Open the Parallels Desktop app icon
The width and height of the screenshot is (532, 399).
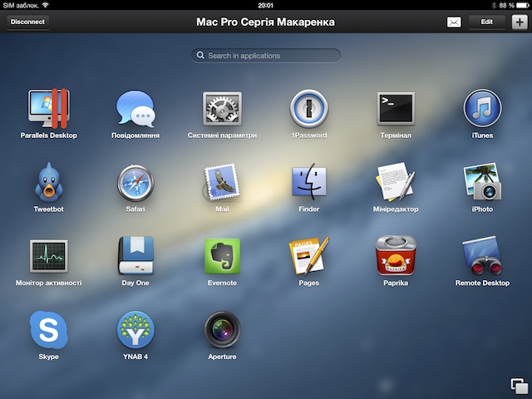pos(48,108)
